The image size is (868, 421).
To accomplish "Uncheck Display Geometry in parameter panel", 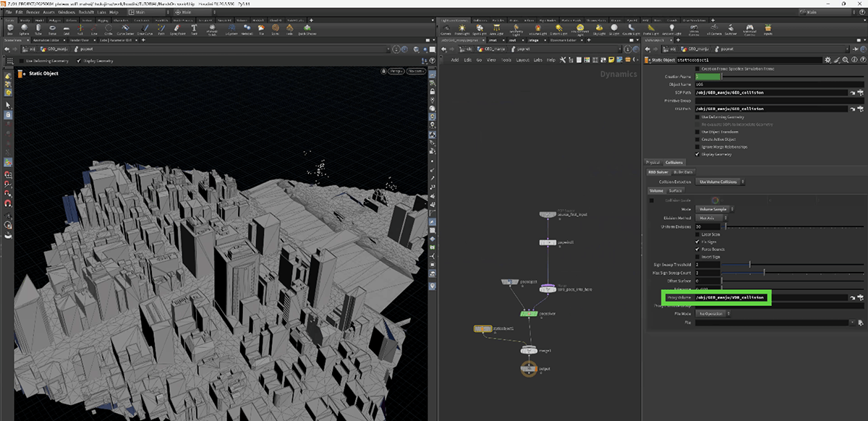I will 697,154.
